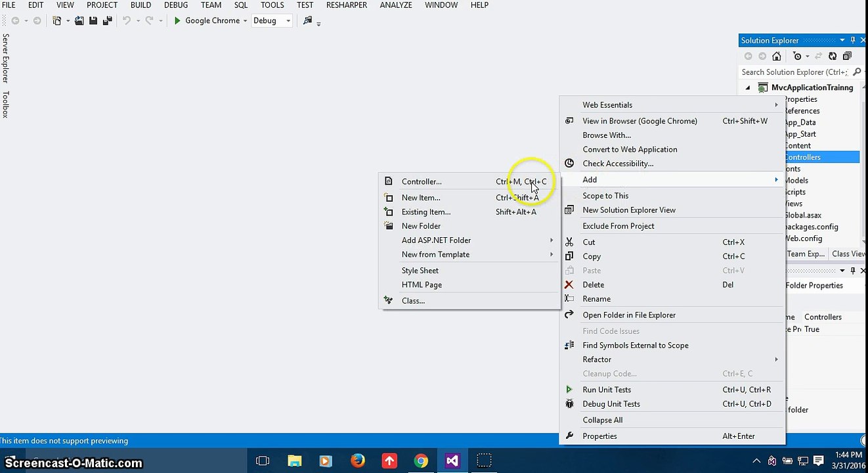
Task: Open the New from Template submenu
Action: 469,255
